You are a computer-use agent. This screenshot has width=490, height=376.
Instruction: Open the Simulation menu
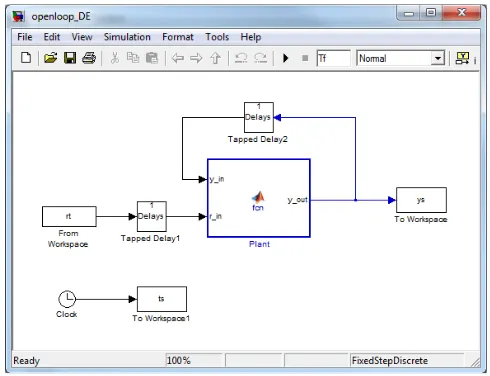127,37
